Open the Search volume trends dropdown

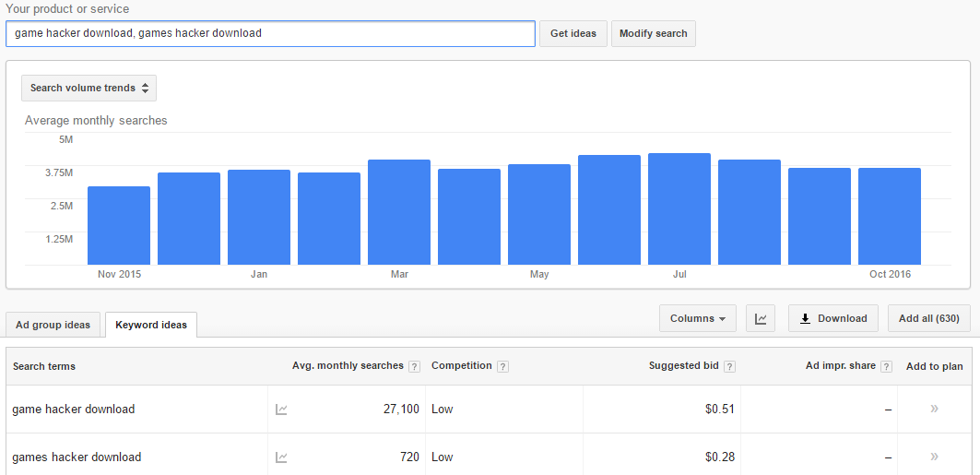click(x=89, y=89)
